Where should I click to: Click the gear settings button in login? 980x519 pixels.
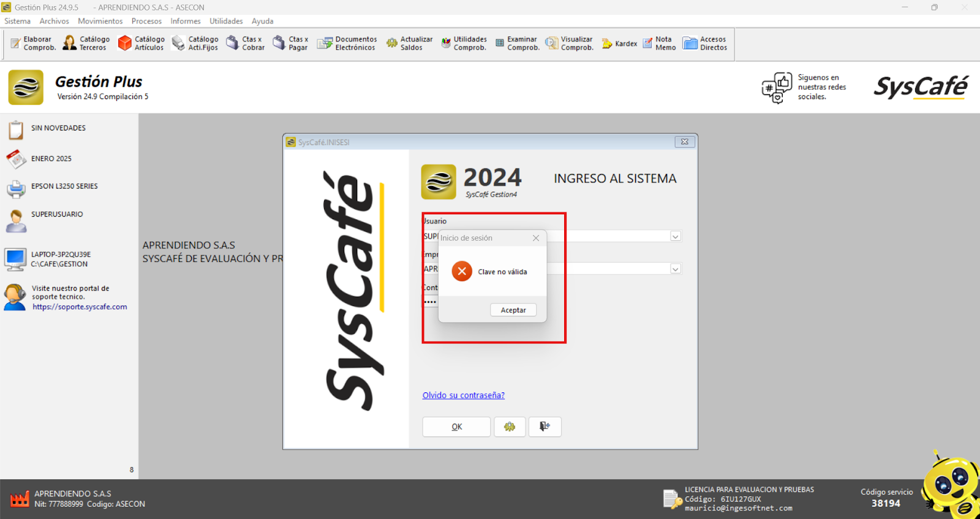[510, 427]
